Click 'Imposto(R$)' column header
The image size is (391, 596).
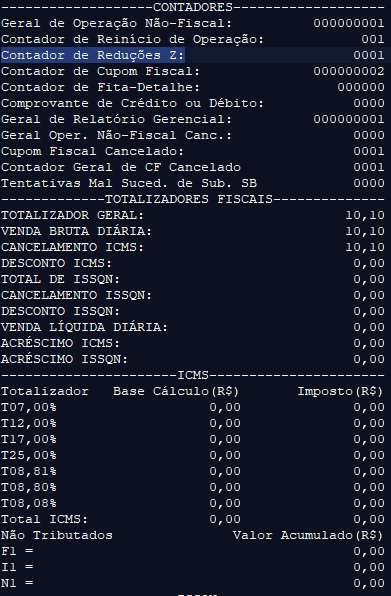coord(340,391)
